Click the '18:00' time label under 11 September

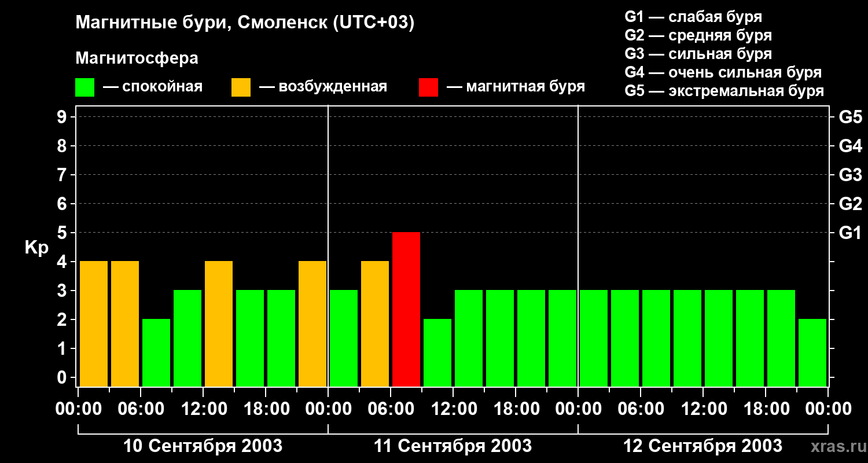(x=516, y=409)
